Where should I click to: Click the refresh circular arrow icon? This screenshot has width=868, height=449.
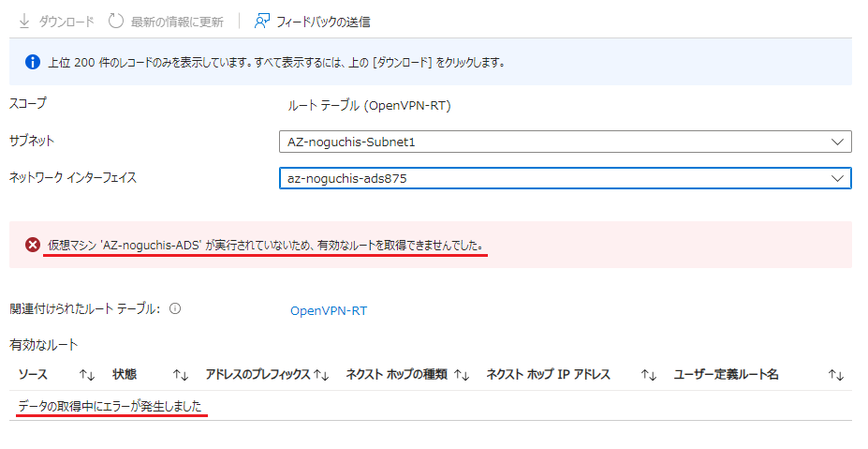pos(116,21)
